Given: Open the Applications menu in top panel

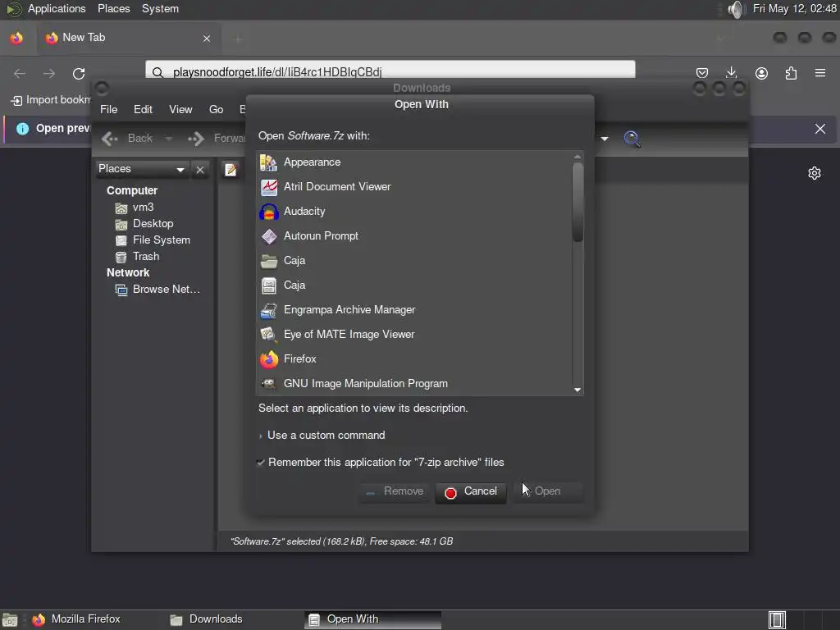Looking at the screenshot, I should (57, 8).
